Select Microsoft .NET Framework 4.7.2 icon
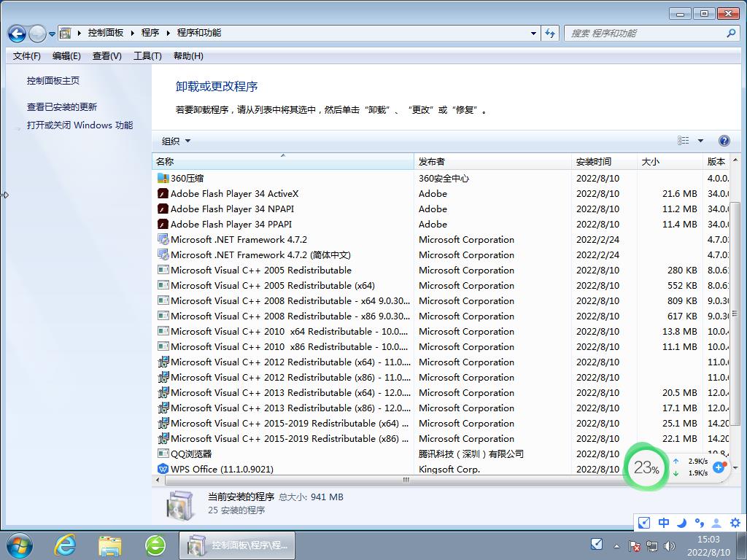The width and height of the screenshot is (747, 560). coord(163,239)
